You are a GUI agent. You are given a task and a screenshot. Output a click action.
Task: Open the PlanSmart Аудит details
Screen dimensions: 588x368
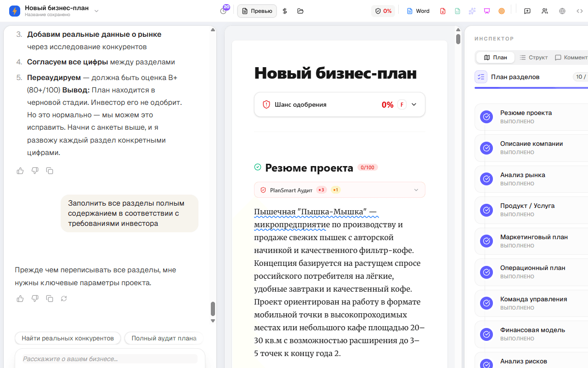(x=416, y=190)
